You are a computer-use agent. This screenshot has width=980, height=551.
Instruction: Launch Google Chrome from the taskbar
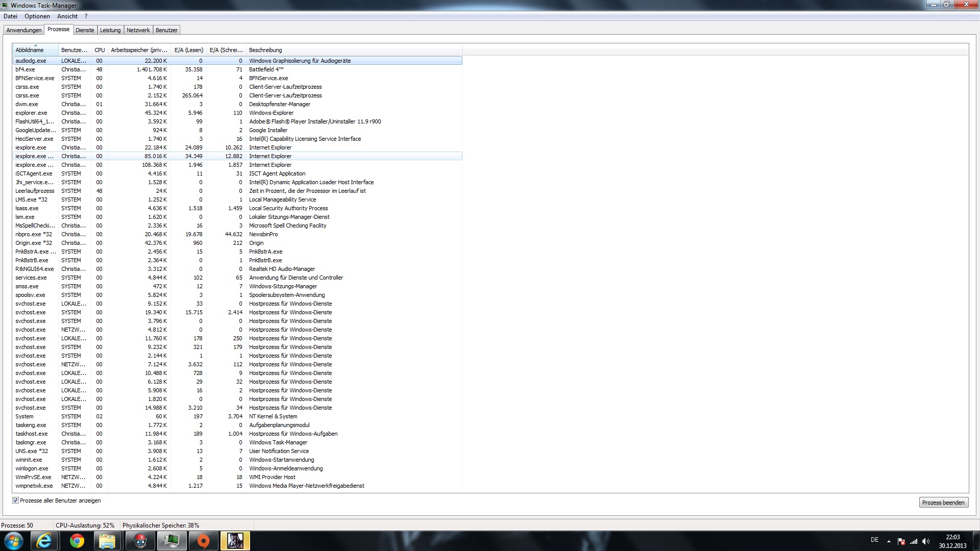pos(77,541)
